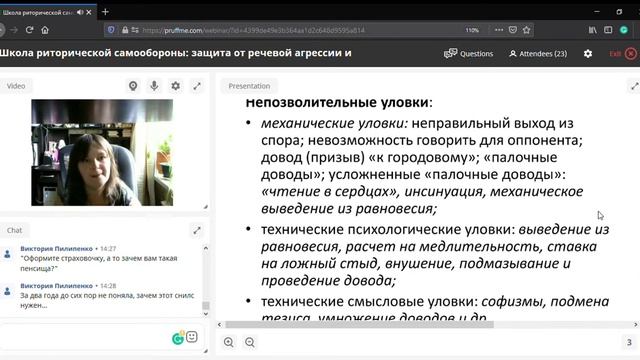
Task: Zoom in on the presentation slide
Action: (x=229, y=342)
